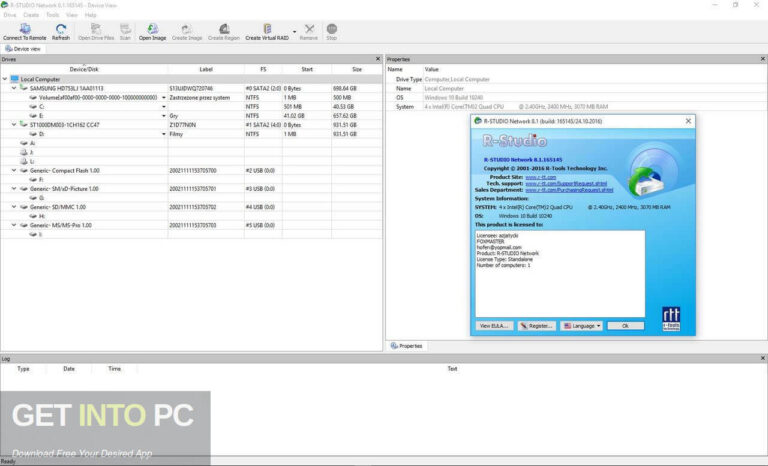Collapse the Generic- SM/xD-Picture node

(14, 189)
